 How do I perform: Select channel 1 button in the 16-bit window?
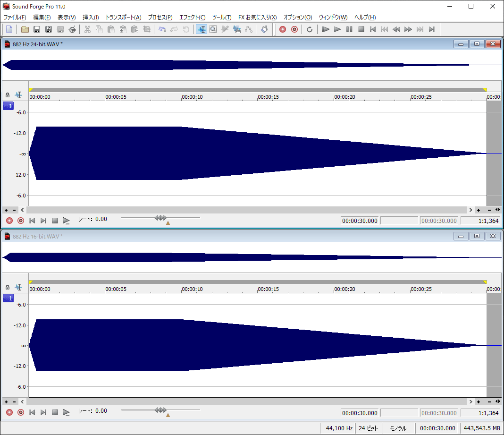pos(8,298)
